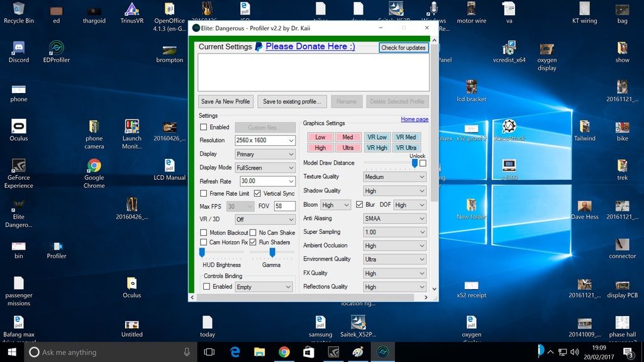Open the VR / 3D dropdown
Image resolution: width=644 pixels, height=362 pixels.
click(265, 219)
